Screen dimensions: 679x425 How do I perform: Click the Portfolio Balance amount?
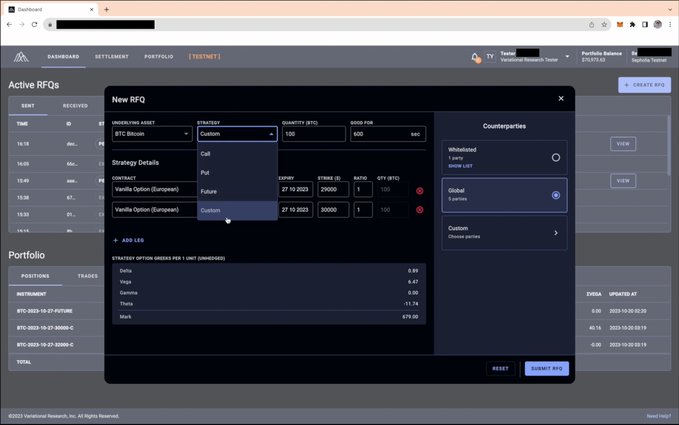593,60
